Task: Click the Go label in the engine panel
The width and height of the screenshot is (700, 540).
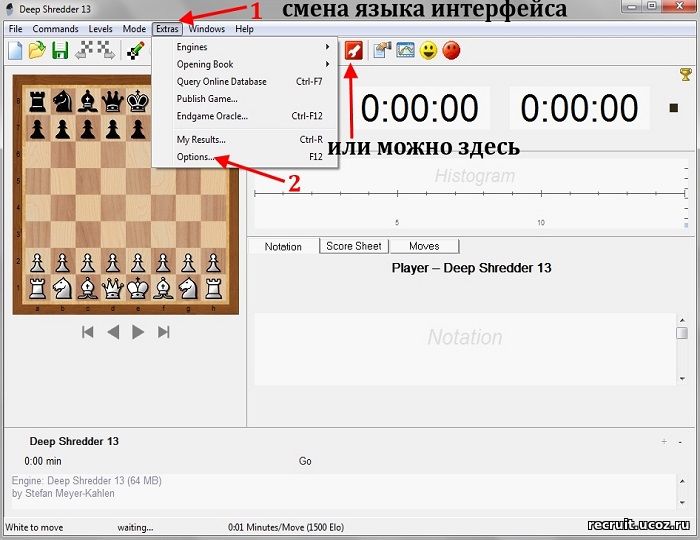Action: point(305,461)
